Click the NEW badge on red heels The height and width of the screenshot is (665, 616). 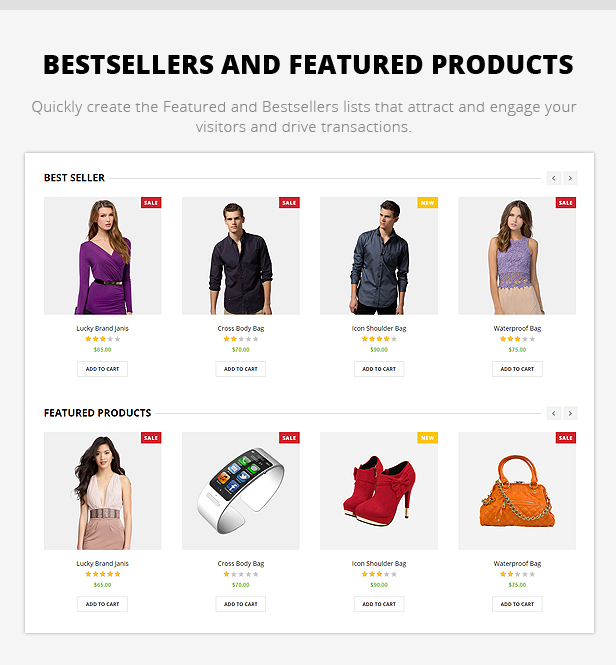(x=427, y=438)
